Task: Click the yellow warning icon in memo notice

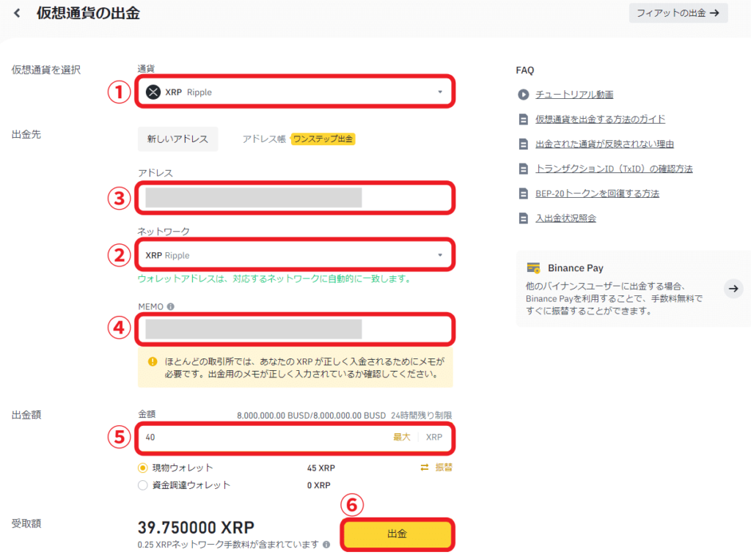Action: tap(153, 362)
